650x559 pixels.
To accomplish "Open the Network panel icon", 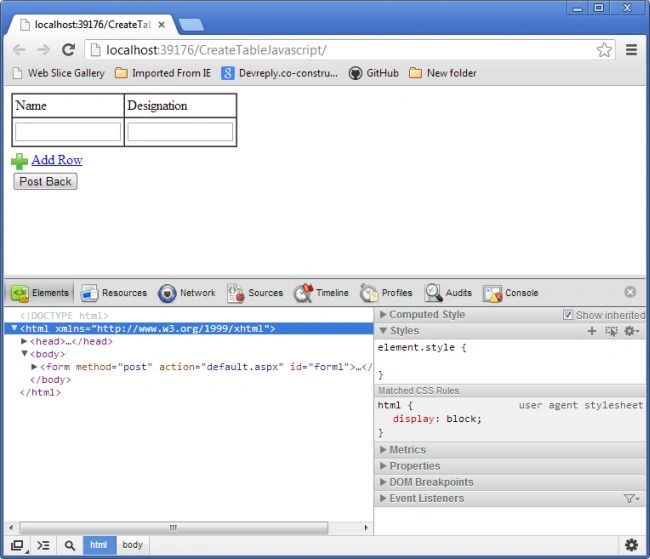I will (167, 293).
